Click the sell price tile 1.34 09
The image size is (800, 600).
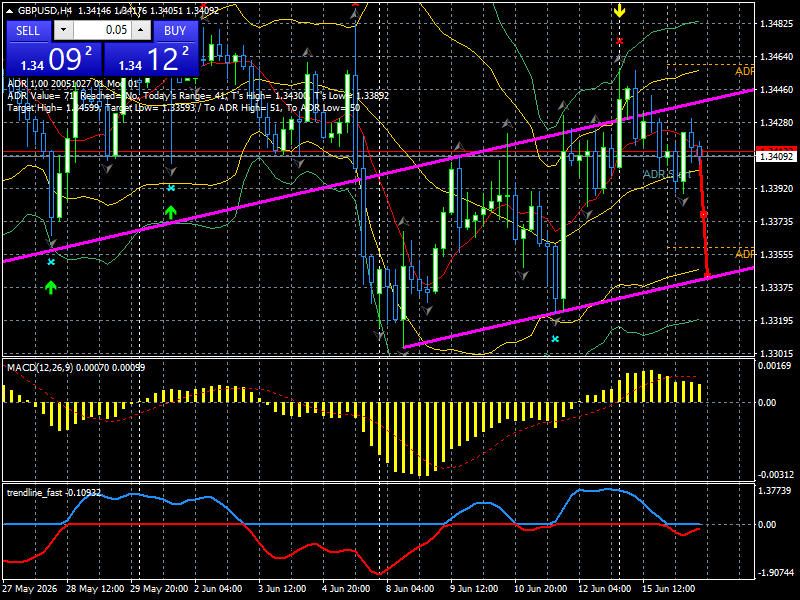[x=54, y=59]
